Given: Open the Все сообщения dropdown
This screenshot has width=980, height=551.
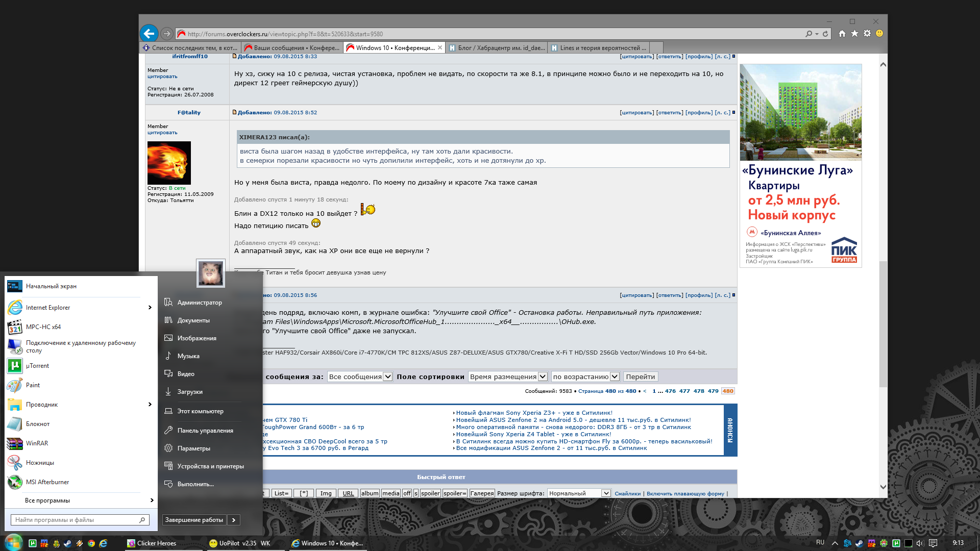Looking at the screenshot, I should click(360, 377).
